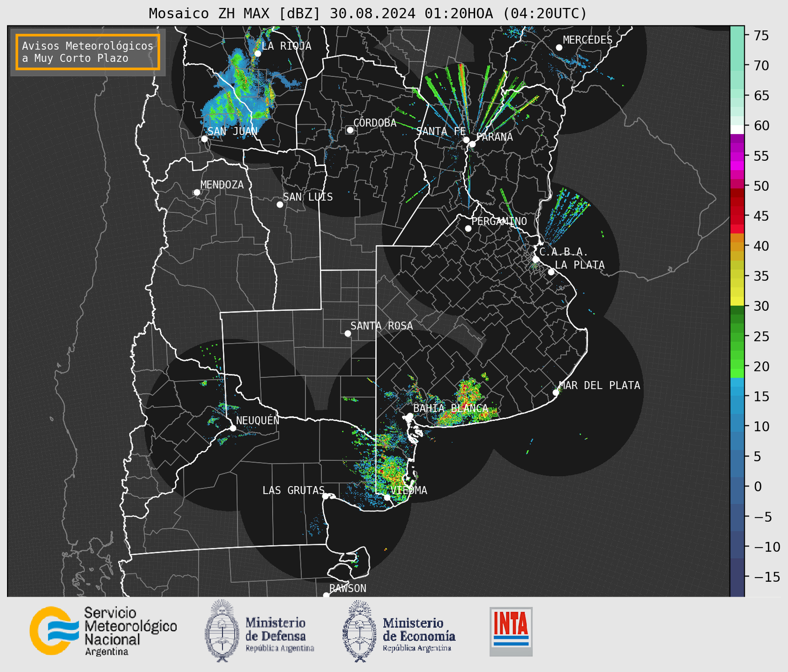788x672 pixels.
Task: Click the CÓRDOBA label text
Action: (x=375, y=123)
